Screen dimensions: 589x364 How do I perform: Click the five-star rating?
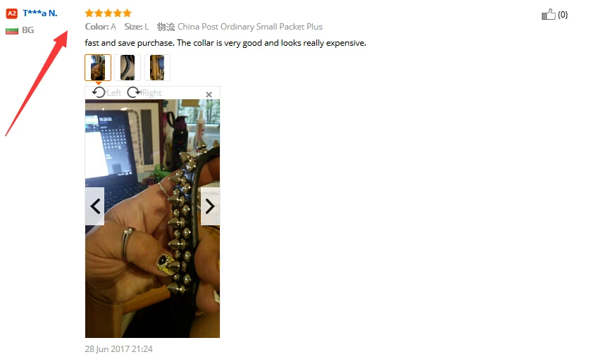(x=108, y=13)
